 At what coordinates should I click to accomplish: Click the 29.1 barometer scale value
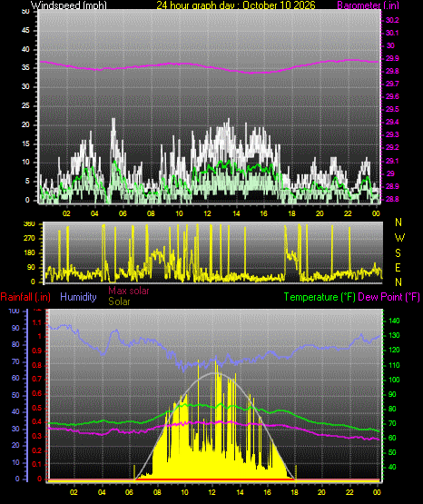392,161
